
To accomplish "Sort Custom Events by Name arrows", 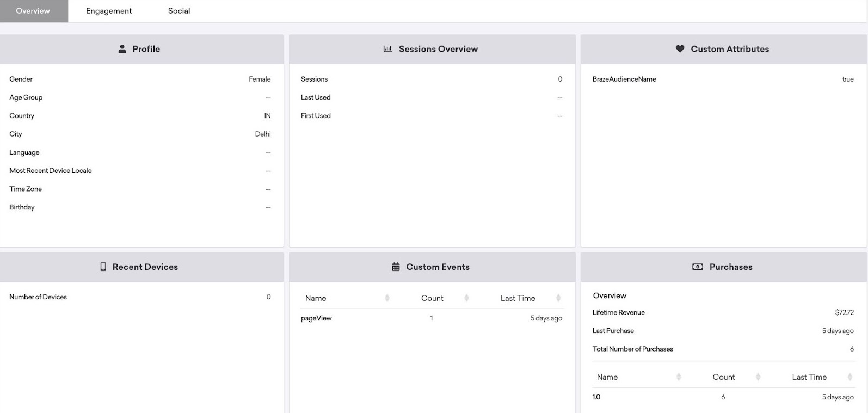I will click(387, 298).
